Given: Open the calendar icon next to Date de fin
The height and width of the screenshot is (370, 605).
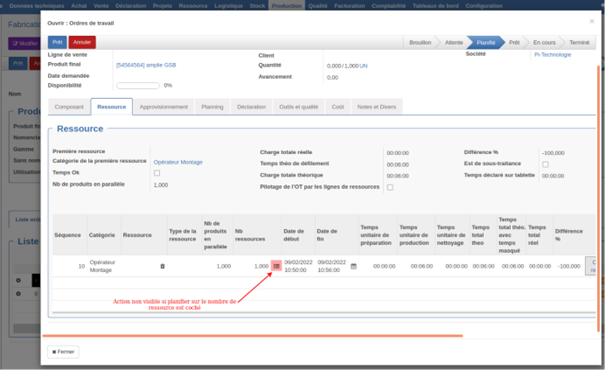Looking at the screenshot, I should (x=353, y=266).
